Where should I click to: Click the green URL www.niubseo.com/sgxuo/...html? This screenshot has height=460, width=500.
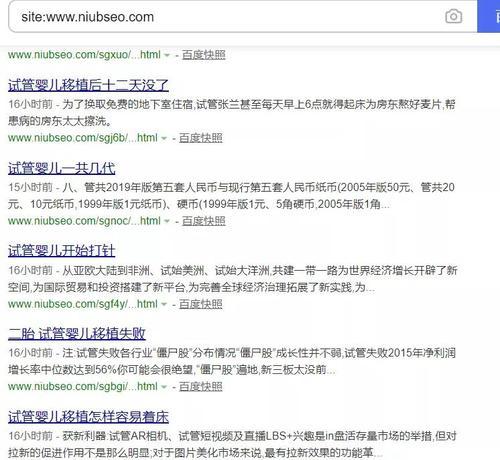[x=84, y=55]
